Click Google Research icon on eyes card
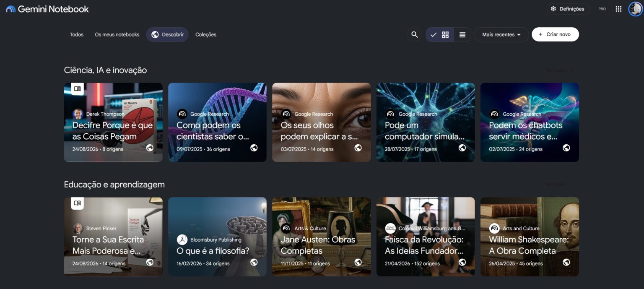 coord(286,114)
